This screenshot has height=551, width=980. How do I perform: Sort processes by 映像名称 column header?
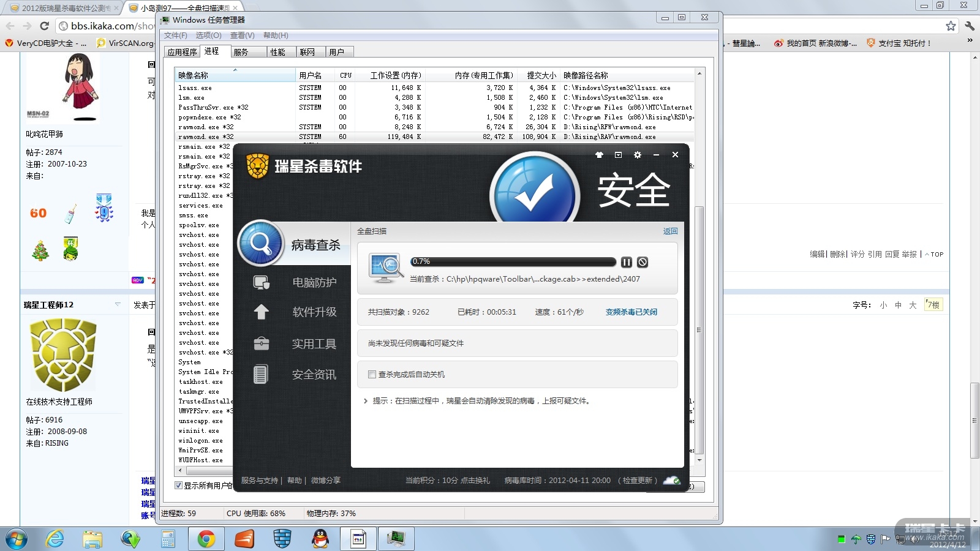235,75
